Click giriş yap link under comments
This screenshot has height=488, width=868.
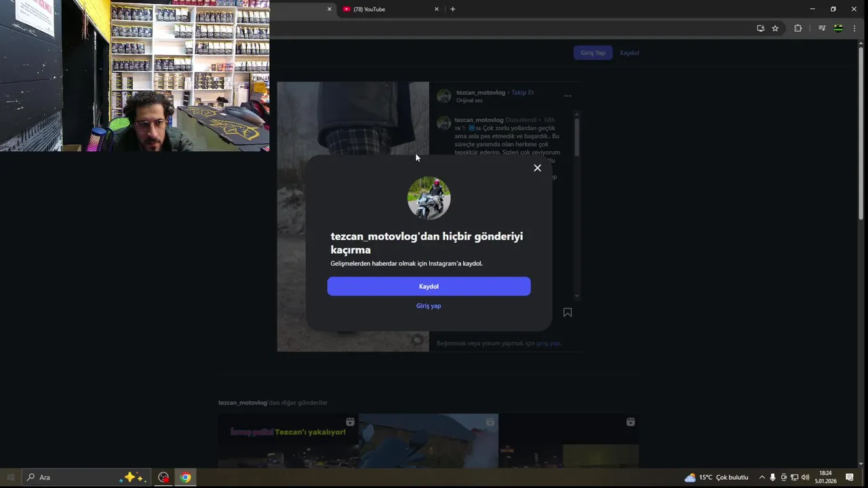tap(548, 344)
